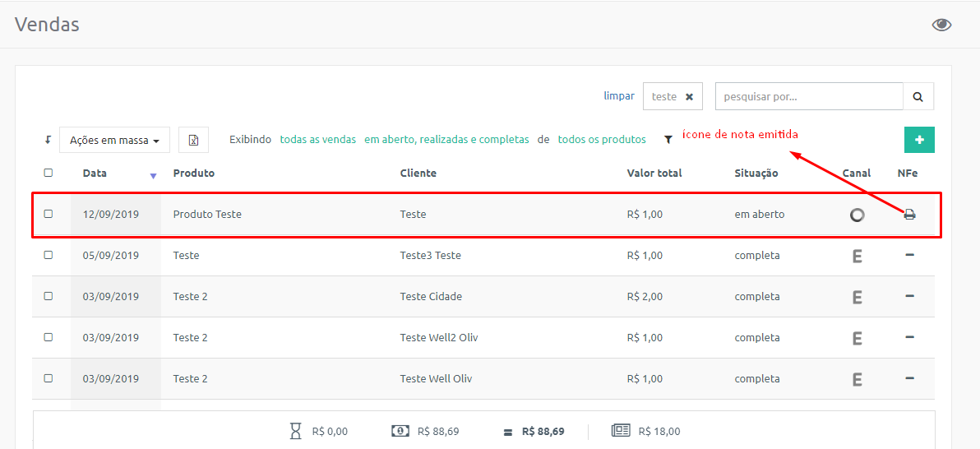Click the bold R$ 88,69 total
Image resolution: width=980 pixels, height=449 pixels.
click(543, 431)
